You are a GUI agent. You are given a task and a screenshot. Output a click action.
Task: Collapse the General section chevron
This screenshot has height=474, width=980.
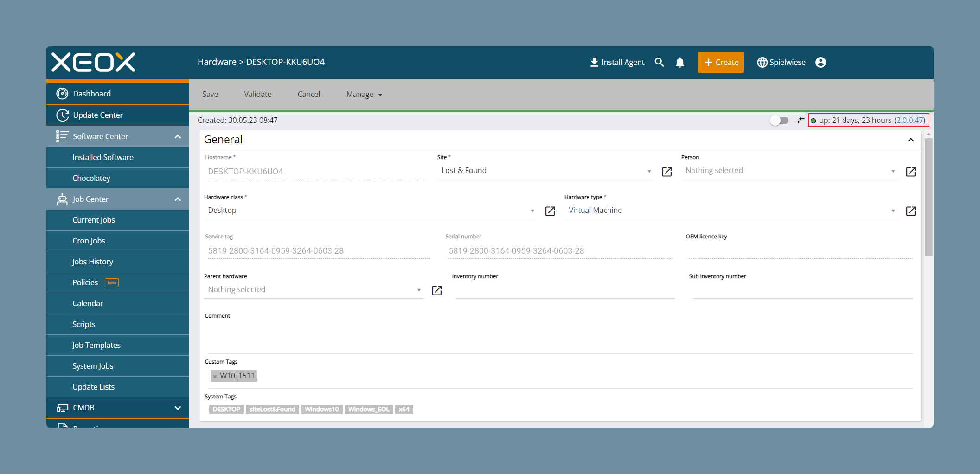(x=911, y=140)
